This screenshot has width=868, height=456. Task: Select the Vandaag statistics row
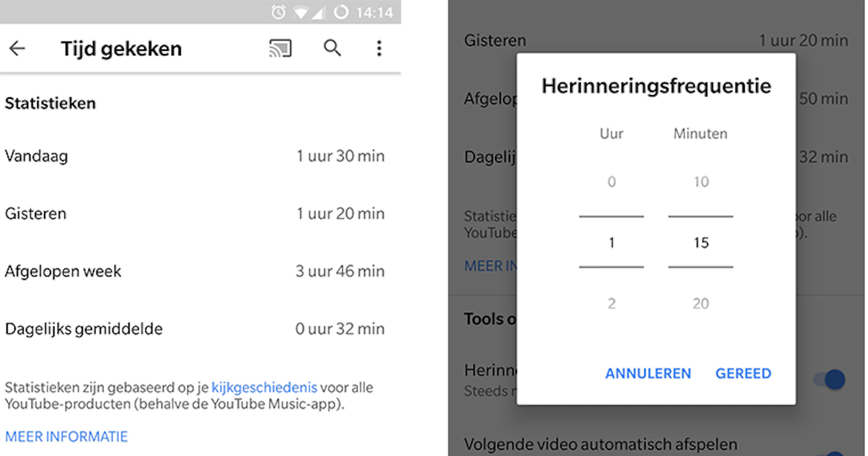tap(195, 156)
